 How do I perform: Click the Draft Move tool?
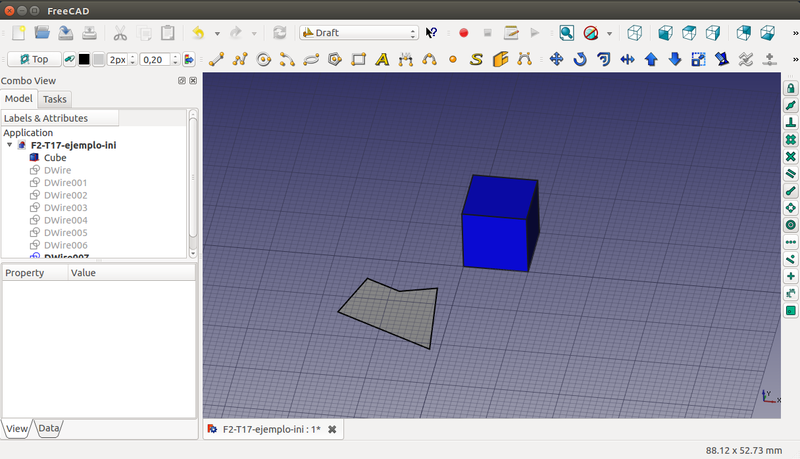point(557,59)
